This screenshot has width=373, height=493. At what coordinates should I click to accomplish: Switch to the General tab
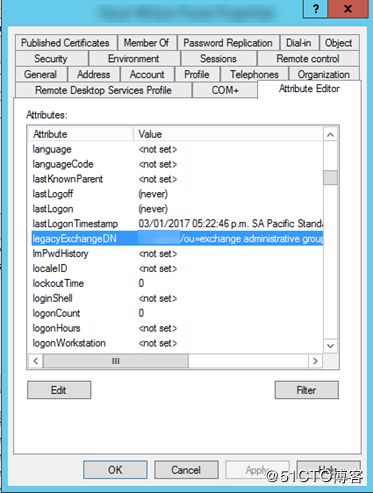[41, 74]
